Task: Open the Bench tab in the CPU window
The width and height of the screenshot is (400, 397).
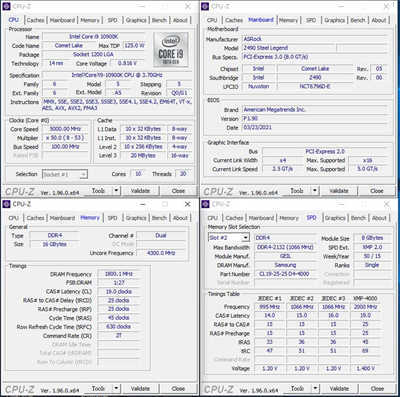Action: 159,20
